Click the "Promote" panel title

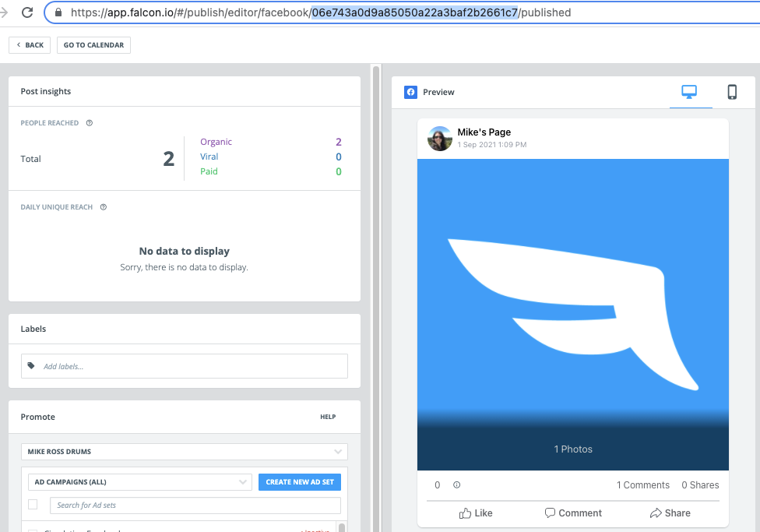[x=38, y=417]
